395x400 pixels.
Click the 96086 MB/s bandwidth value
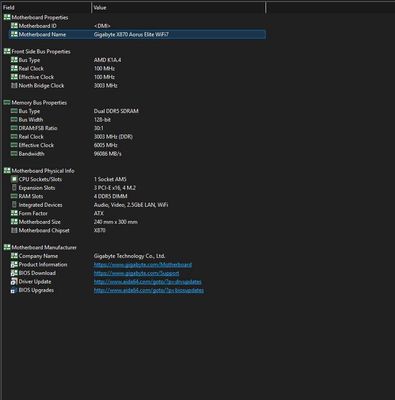click(x=107, y=154)
